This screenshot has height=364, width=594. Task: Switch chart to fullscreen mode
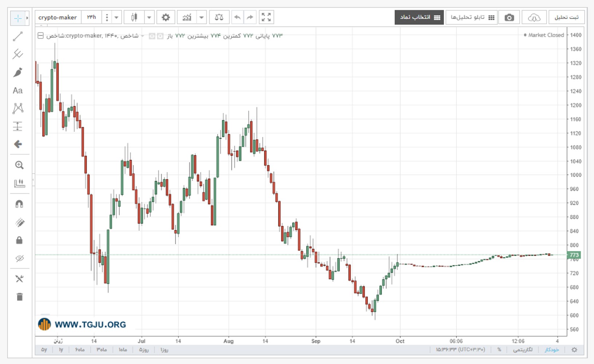pyautogui.click(x=266, y=17)
